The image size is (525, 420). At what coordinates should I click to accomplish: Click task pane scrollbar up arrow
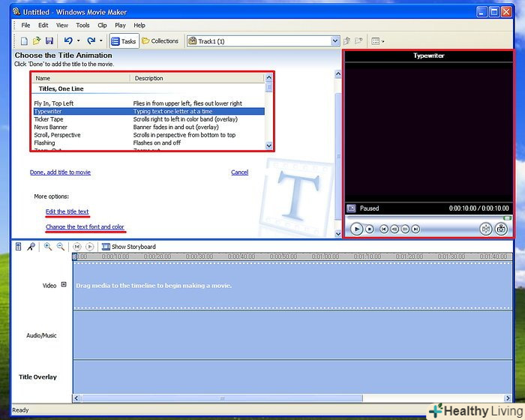[338, 73]
